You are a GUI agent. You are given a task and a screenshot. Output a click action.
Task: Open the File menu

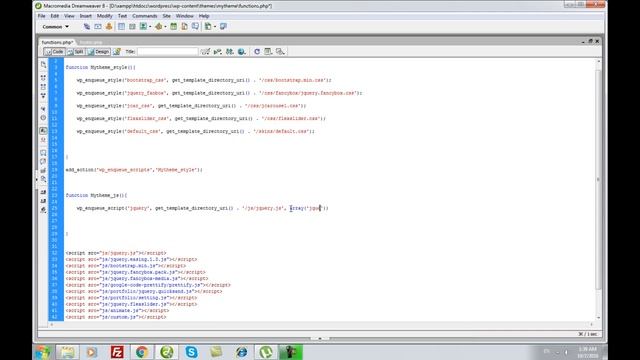pyautogui.click(x=42, y=16)
